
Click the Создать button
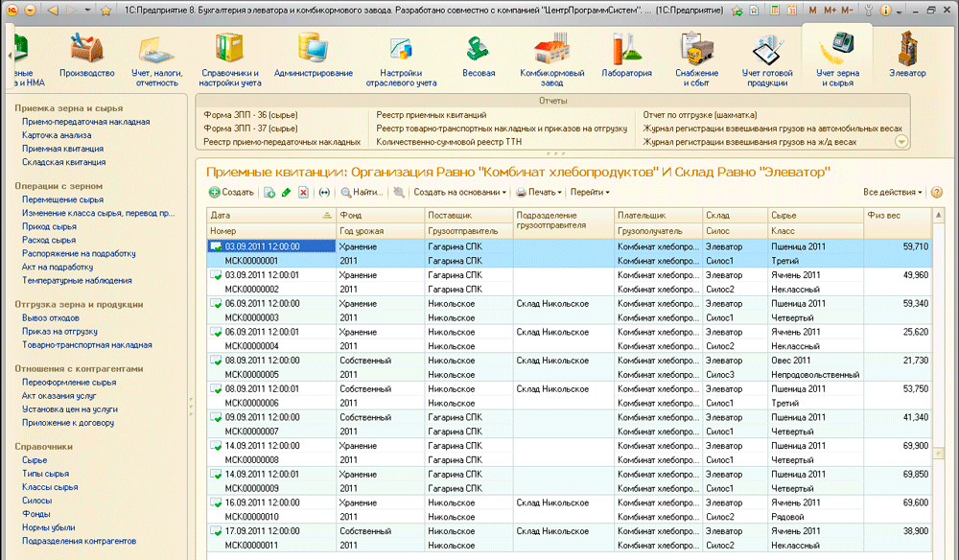click(x=231, y=193)
